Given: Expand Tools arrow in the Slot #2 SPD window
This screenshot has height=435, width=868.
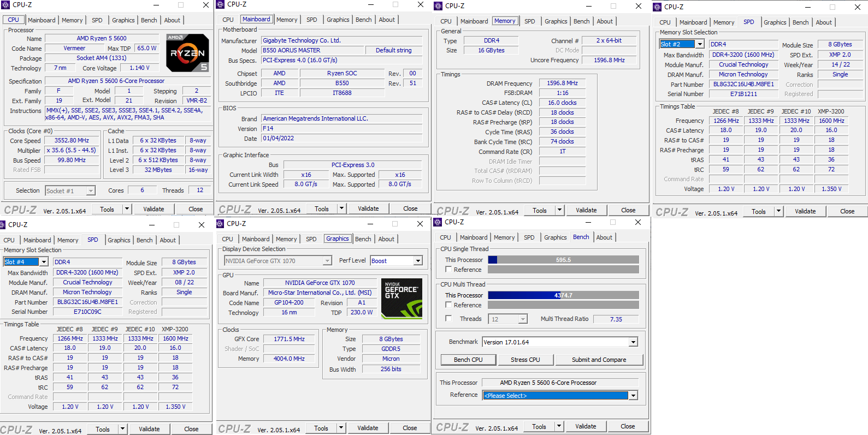Looking at the screenshot, I should click(778, 211).
